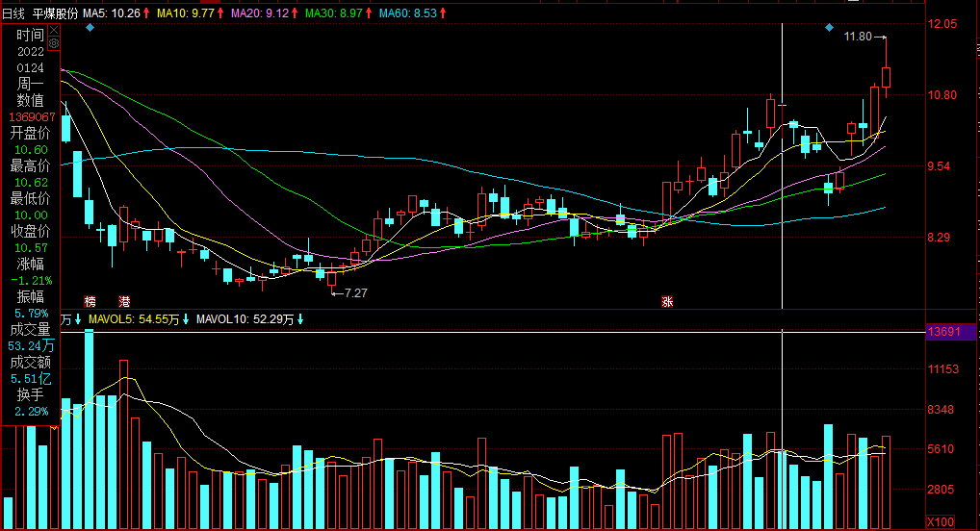Click the 7.27 low price label
Image resolution: width=980 pixels, height=531 pixels.
pos(355,292)
